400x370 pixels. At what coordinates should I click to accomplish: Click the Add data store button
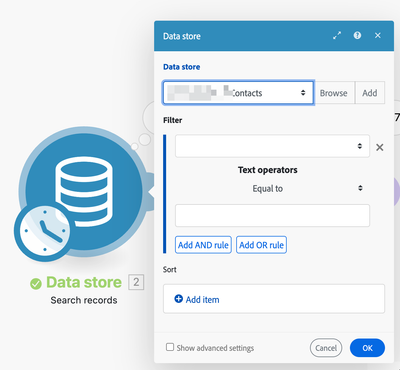point(370,93)
